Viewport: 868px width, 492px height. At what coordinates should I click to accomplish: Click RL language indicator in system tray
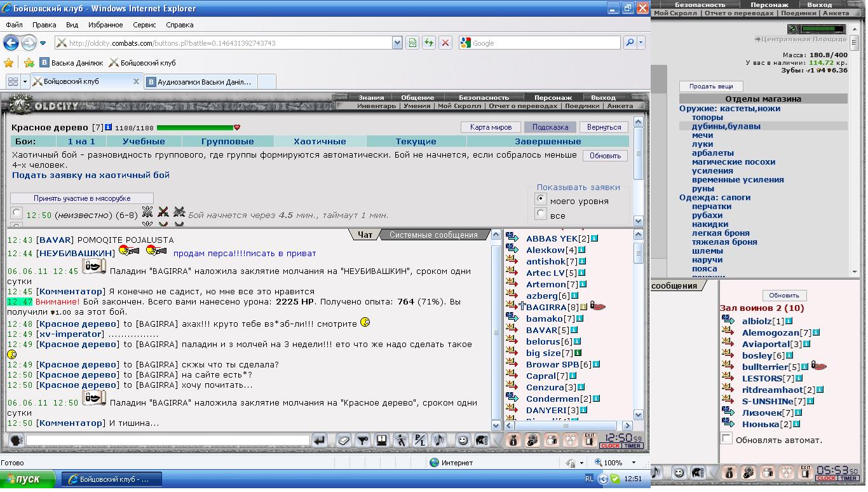[589, 478]
